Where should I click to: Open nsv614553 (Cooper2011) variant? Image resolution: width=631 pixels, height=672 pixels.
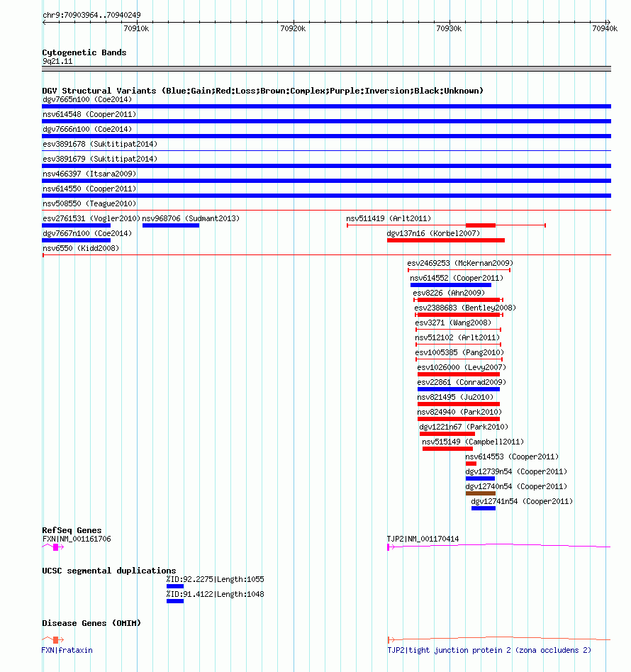(x=512, y=457)
